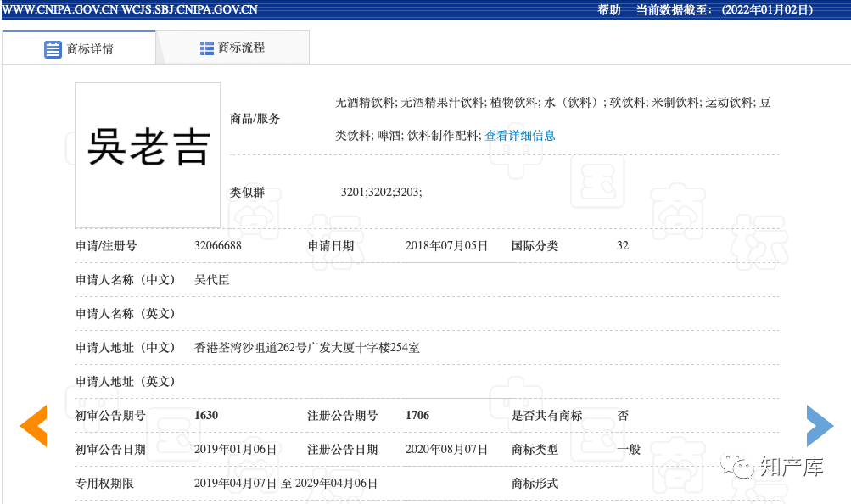Image resolution: width=851 pixels, height=504 pixels.
Task: Select 初审公告期号 value 1630
Action: (205, 415)
